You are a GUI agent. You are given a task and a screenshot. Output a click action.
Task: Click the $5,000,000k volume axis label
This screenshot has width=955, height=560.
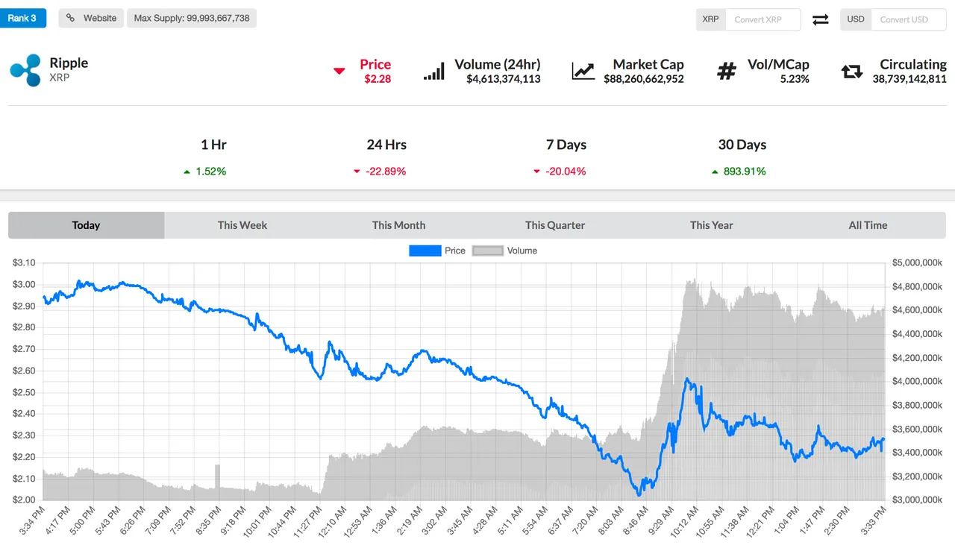point(917,263)
